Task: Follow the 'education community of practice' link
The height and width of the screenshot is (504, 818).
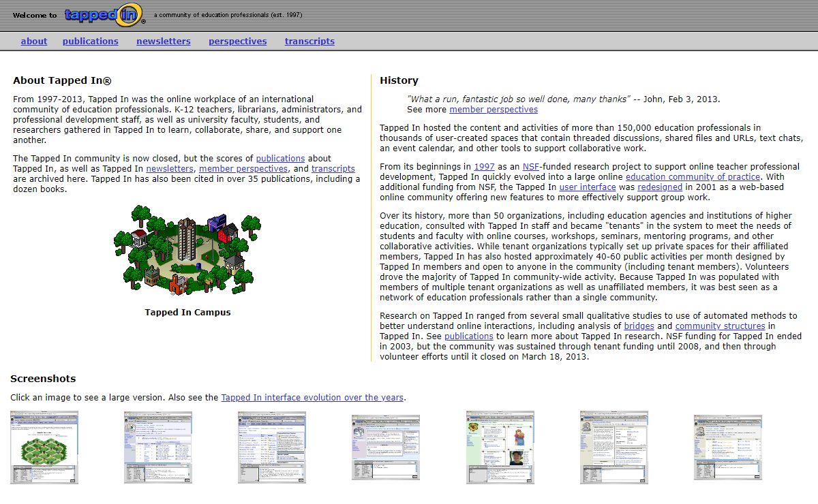Action: pos(693,177)
